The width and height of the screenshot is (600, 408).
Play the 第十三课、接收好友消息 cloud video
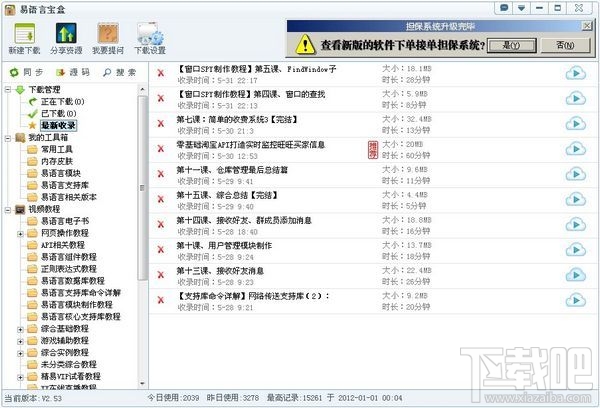(576, 275)
